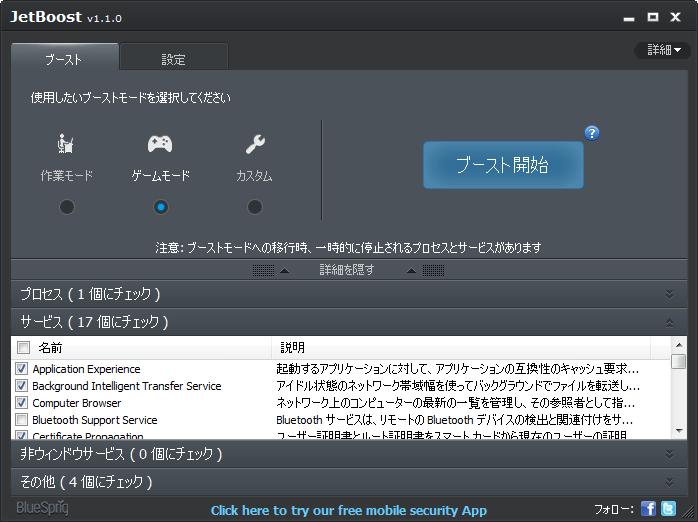698x522 pixels.
Task: Select the Background Intelligent Transfer Service row
Action: click(x=341, y=385)
